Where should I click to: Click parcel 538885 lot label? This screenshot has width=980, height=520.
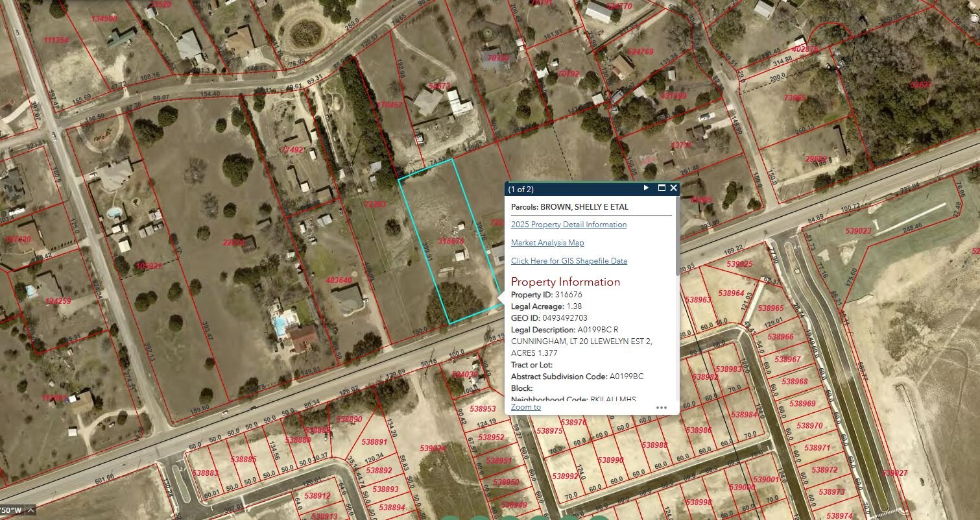point(244,460)
